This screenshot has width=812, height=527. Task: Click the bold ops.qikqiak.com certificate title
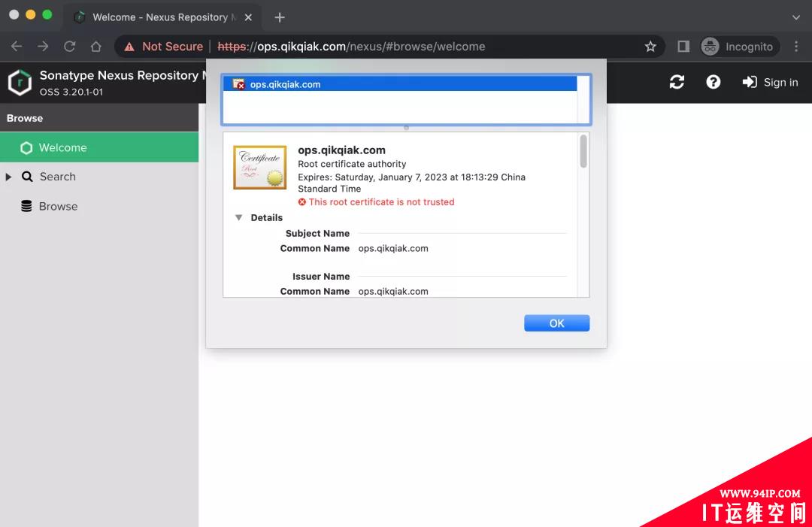coord(342,150)
